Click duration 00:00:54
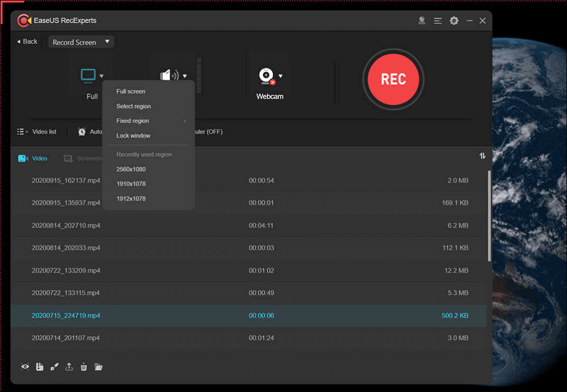Image resolution: width=567 pixels, height=392 pixels. click(261, 180)
